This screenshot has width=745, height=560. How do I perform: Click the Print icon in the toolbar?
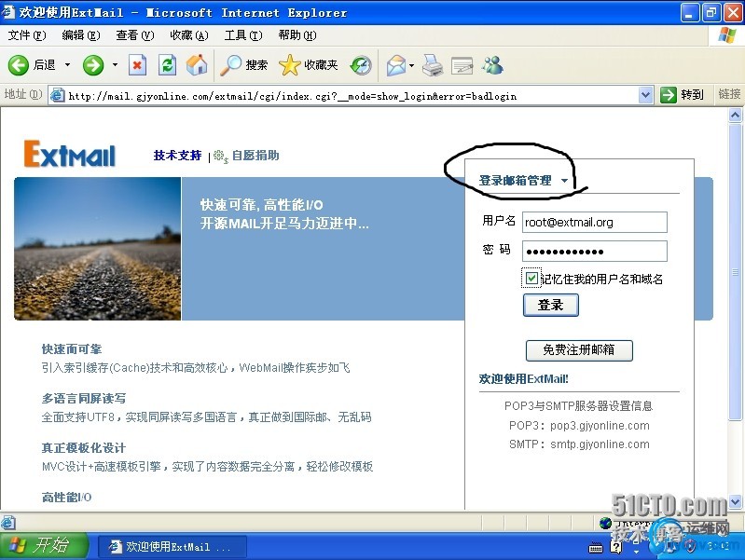coord(433,65)
